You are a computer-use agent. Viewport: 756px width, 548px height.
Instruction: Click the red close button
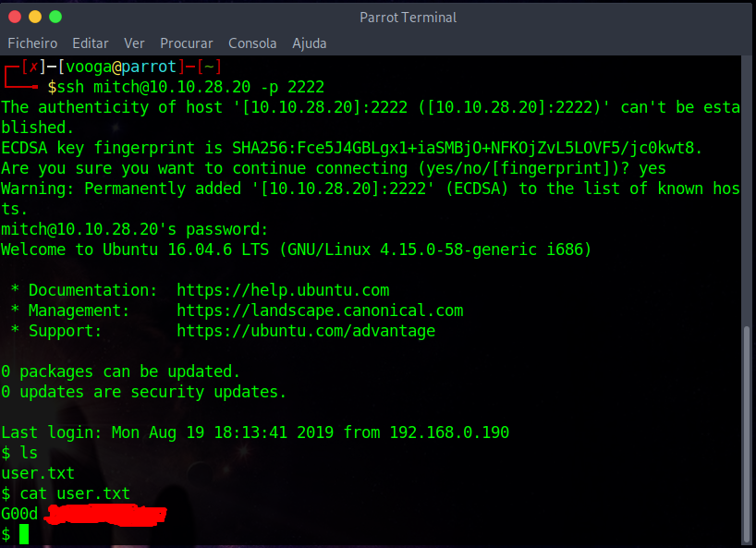pos(15,16)
